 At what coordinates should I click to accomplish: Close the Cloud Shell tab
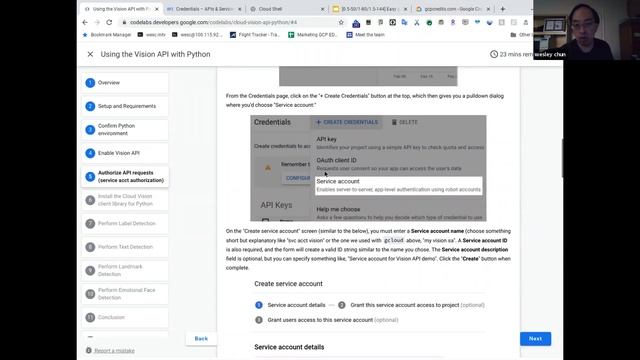322,9
